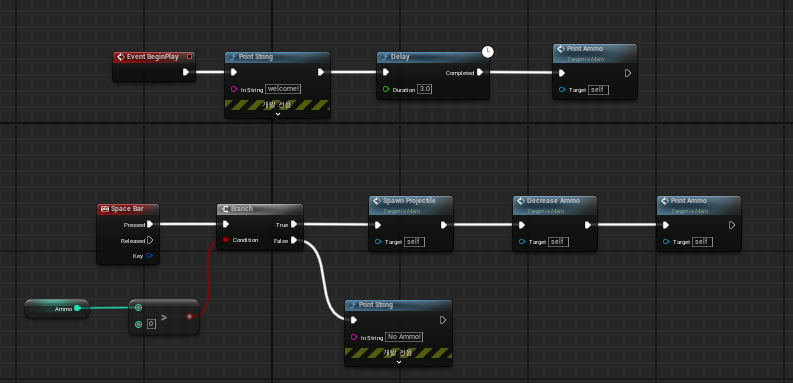This screenshot has width=793, height=383.
Task: Select the Event BeginPlay node title
Action: pyautogui.click(x=152, y=57)
